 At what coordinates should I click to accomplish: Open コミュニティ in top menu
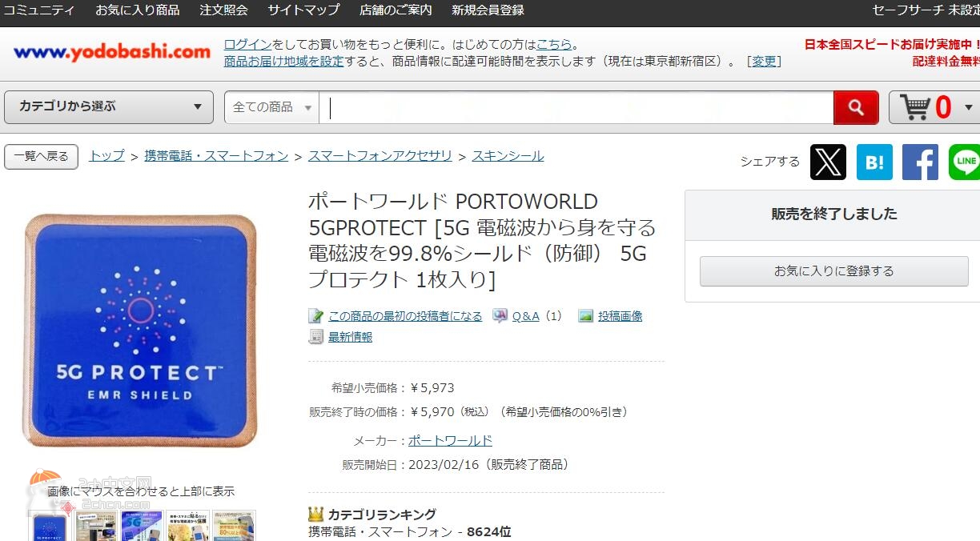(x=39, y=10)
